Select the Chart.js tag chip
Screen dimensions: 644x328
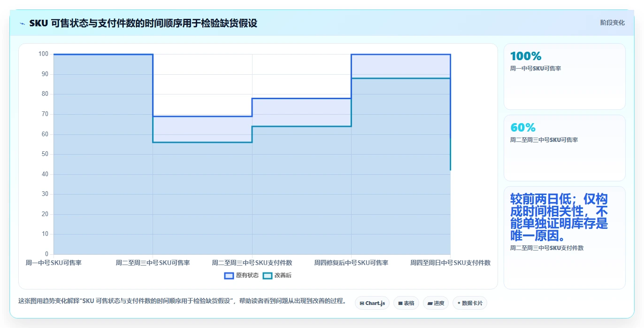tap(372, 303)
